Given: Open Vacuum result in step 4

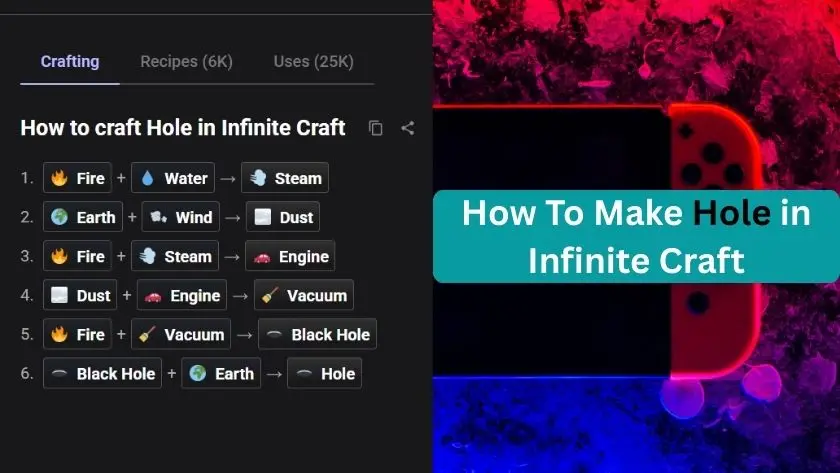Looking at the screenshot, I should (304, 295).
